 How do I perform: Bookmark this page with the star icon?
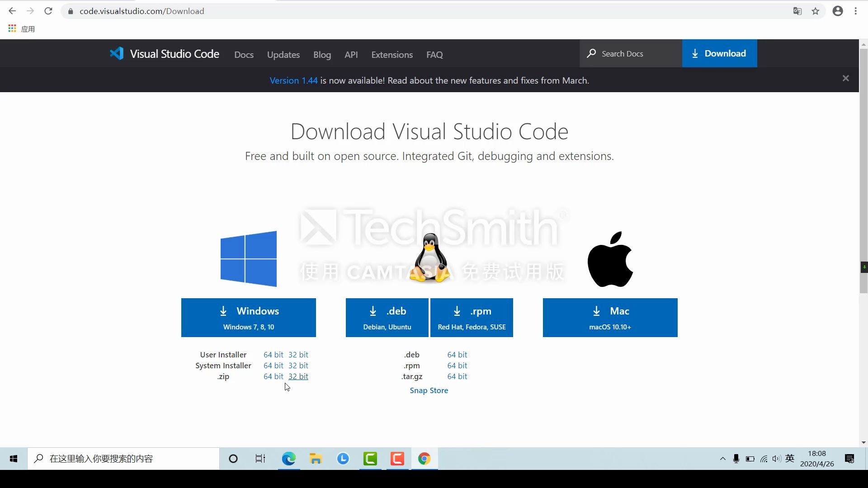816,11
